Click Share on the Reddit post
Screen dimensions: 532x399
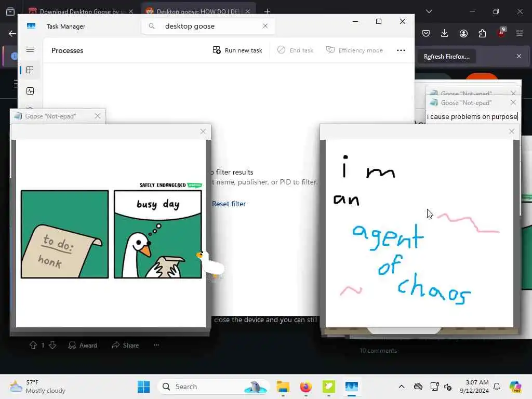point(126,345)
